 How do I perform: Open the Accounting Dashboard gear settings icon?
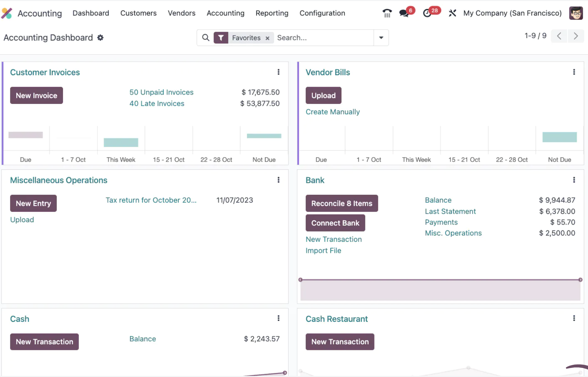[x=100, y=38]
